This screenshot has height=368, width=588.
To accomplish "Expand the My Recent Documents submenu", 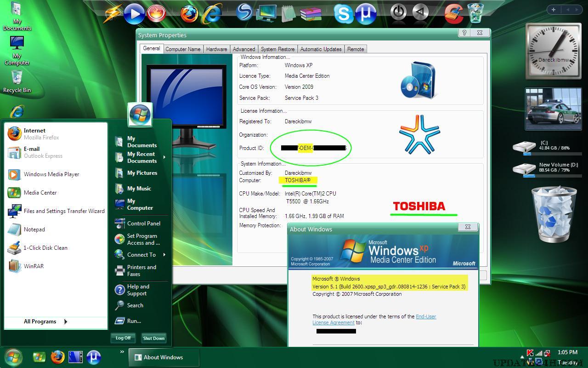I will (164, 157).
